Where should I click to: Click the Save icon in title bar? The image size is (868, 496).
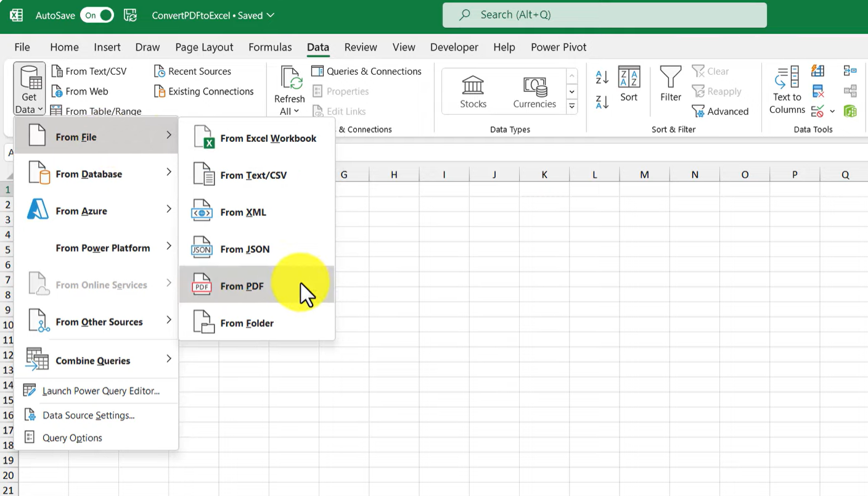click(130, 15)
